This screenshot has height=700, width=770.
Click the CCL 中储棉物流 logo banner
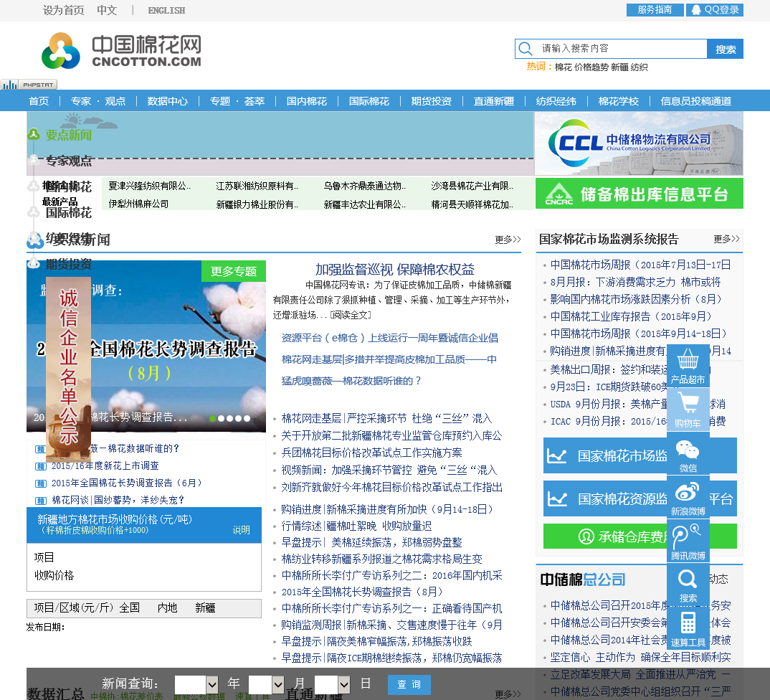(x=639, y=143)
